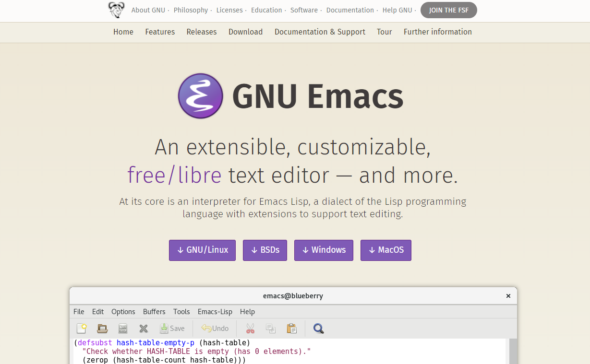The width and height of the screenshot is (590, 364).
Task: Click the Cut scissors icon
Action: [x=250, y=329]
